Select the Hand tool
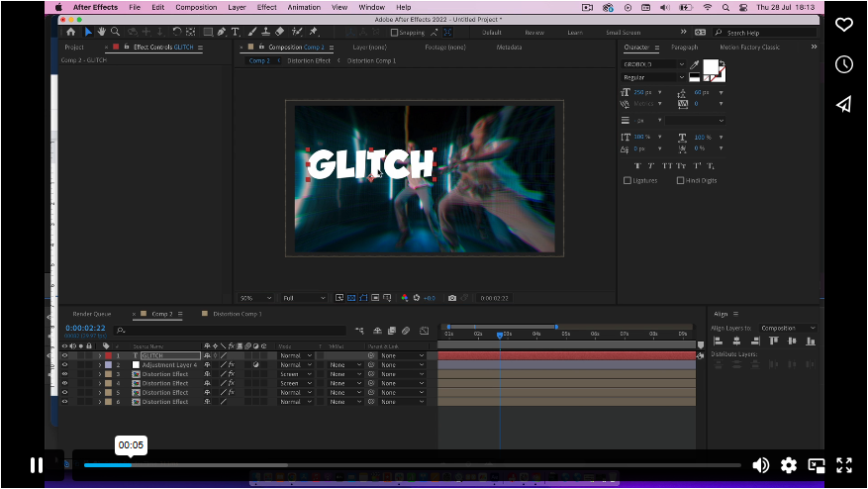 pyautogui.click(x=101, y=32)
